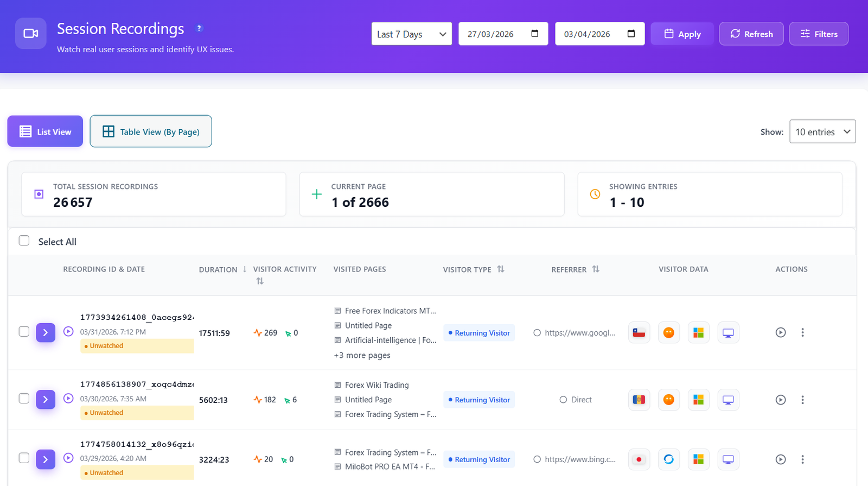Sort by Visitor Activity arrows icon
The height and width of the screenshot is (486, 868).
260,281
